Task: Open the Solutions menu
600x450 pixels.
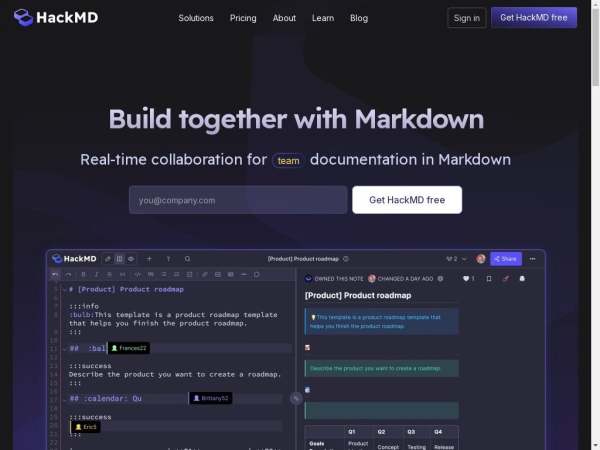Action: [196, 18]
